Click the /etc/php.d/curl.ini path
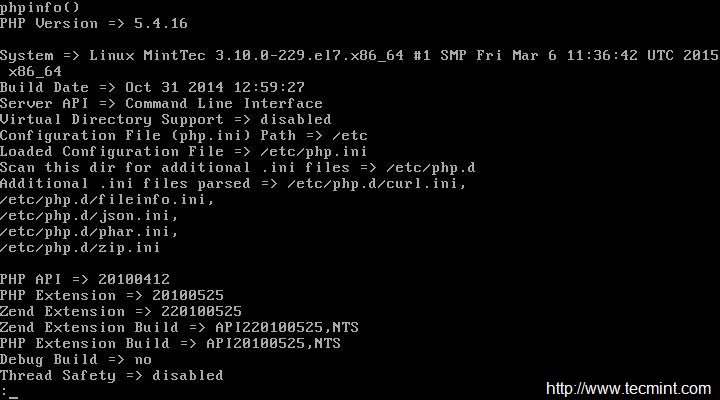 coord(376,183)
